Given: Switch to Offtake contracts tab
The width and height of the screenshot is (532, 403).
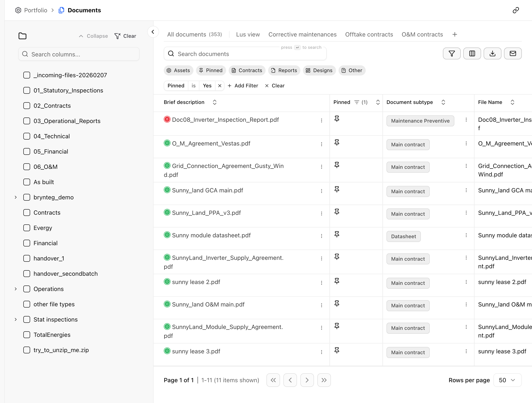Looking at the screenshot, I should pos(369,34).
